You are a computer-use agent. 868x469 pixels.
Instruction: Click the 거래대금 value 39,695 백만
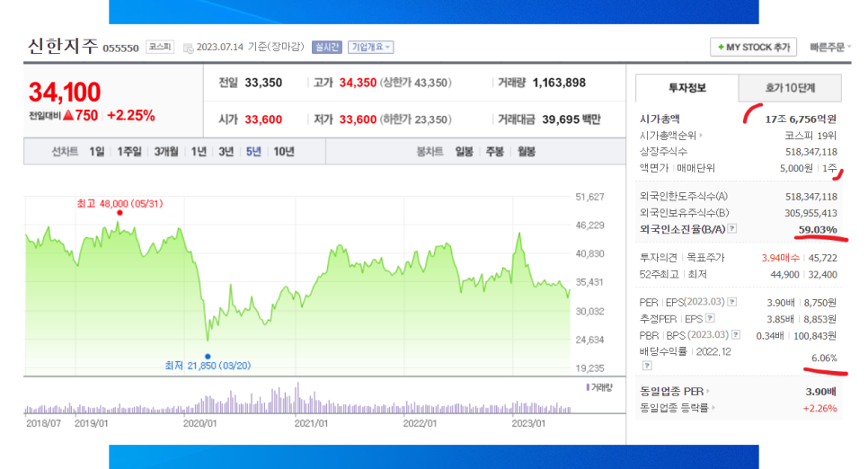571,119
